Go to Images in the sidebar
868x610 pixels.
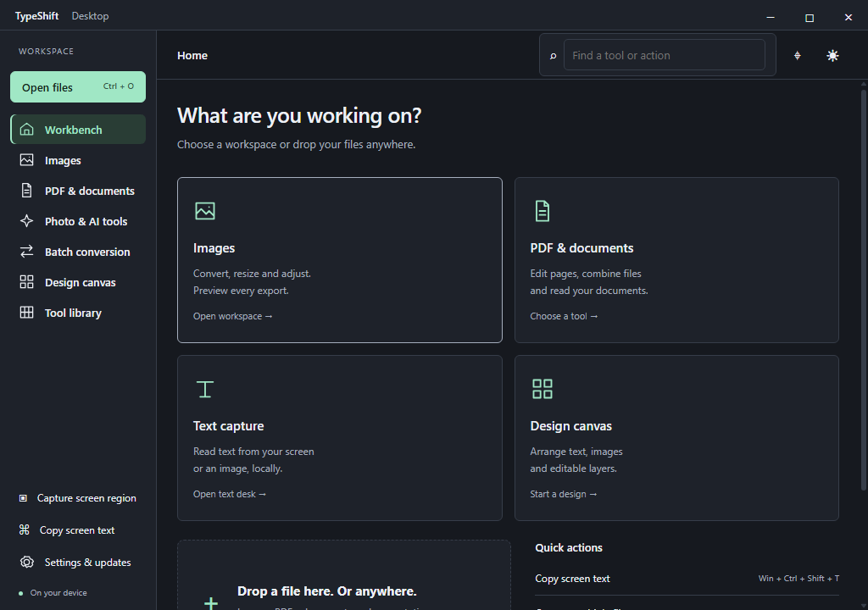coord(78,160)
